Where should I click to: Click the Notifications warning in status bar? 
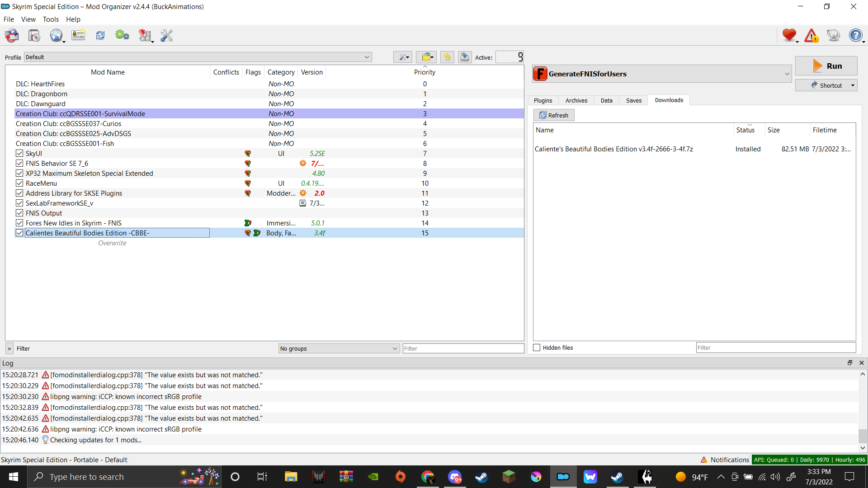(x=725, y=460)
